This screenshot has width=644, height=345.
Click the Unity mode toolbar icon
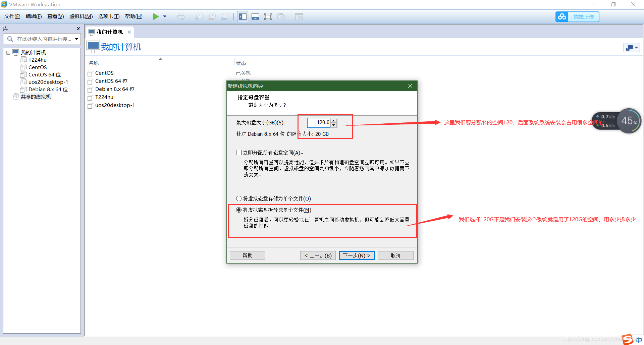tap(281, 16)
